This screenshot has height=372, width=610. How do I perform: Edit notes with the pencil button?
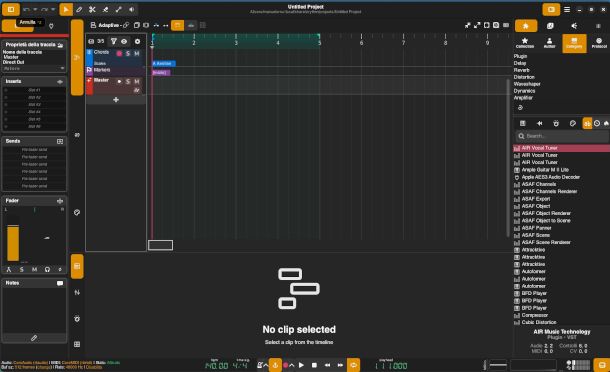(34, 338)
